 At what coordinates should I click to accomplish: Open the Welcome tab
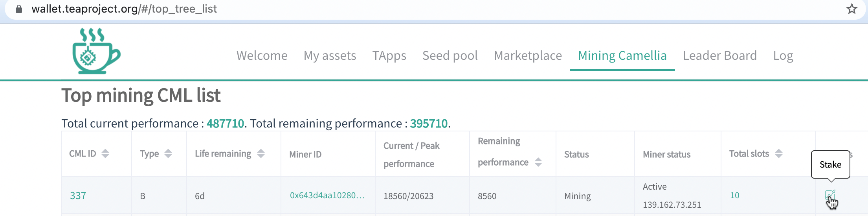click(x=262, y=55)
